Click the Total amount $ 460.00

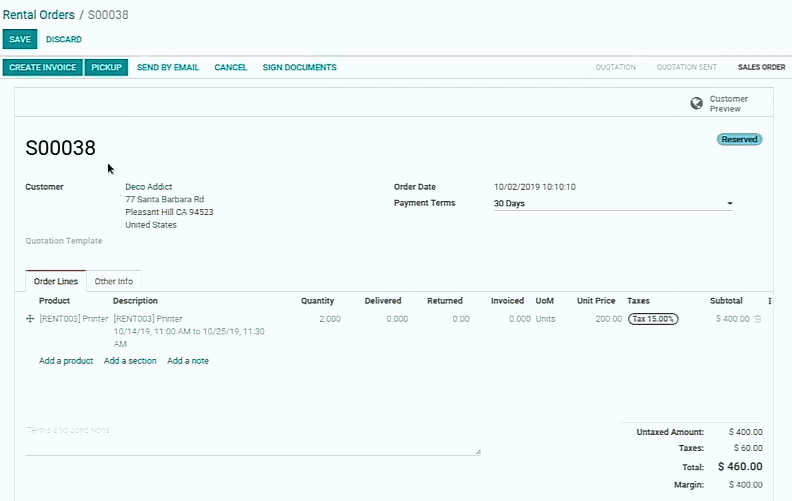pos(740,467)
